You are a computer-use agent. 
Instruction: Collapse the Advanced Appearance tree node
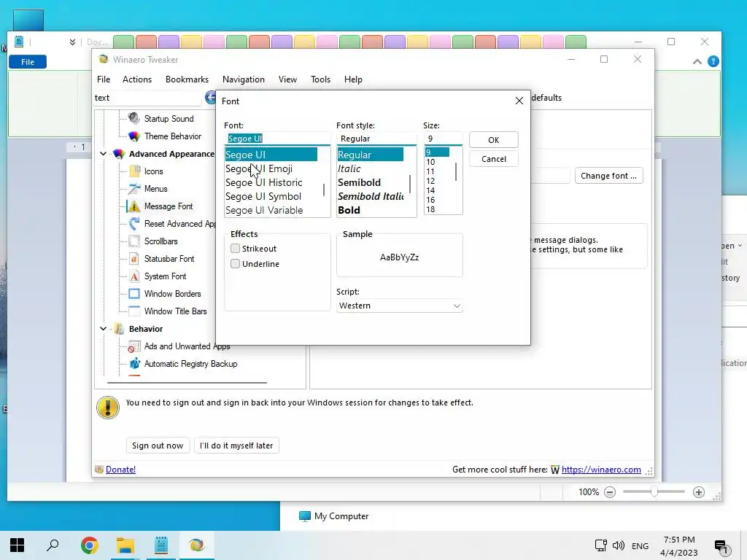(103, 154)
